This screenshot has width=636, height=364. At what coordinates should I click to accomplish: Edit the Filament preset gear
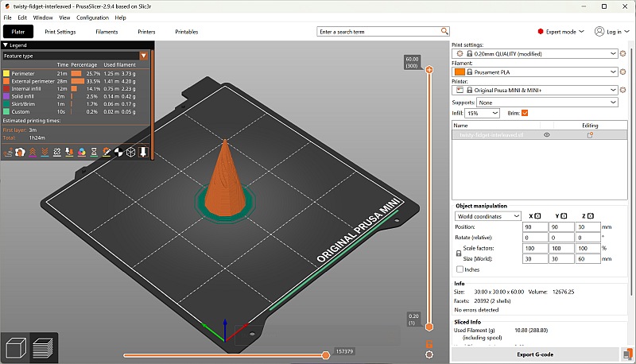(x=623, y=72)
